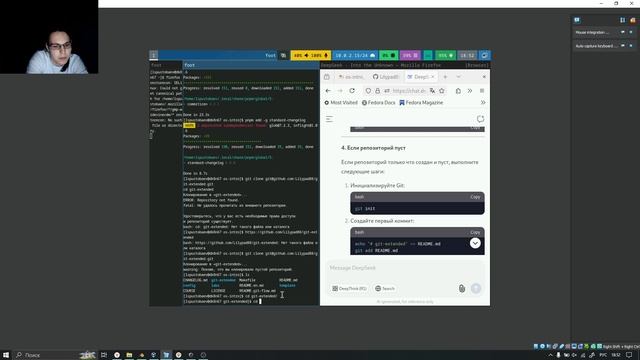The image size is (640, 360).
Task: Open Task View on the Windows taskbar
Action: [104, 355]
